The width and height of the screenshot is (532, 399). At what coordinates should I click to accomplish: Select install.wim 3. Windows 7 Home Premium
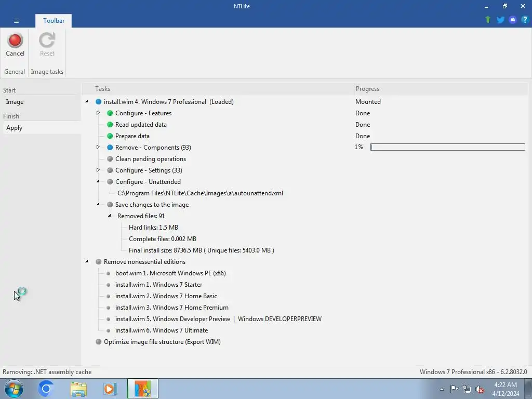click(171, 308)
